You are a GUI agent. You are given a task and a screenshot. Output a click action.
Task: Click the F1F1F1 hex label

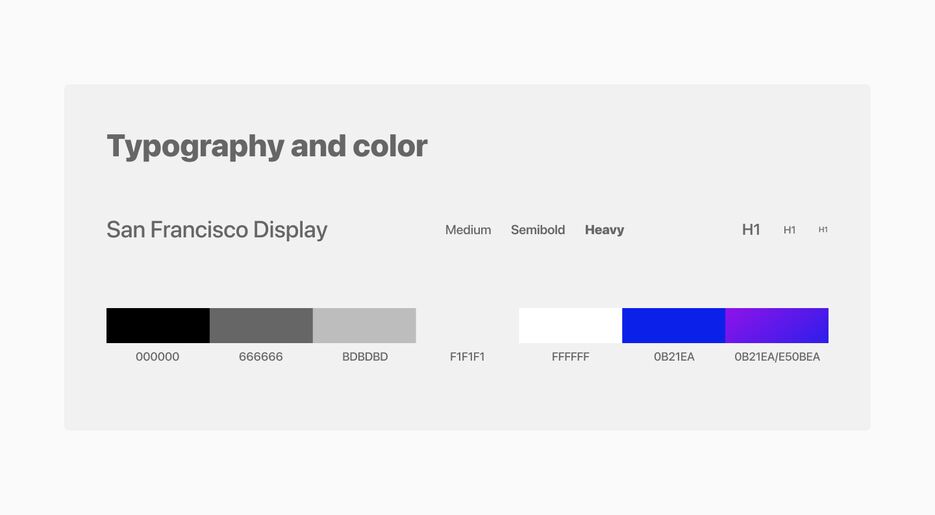point(468,356)
